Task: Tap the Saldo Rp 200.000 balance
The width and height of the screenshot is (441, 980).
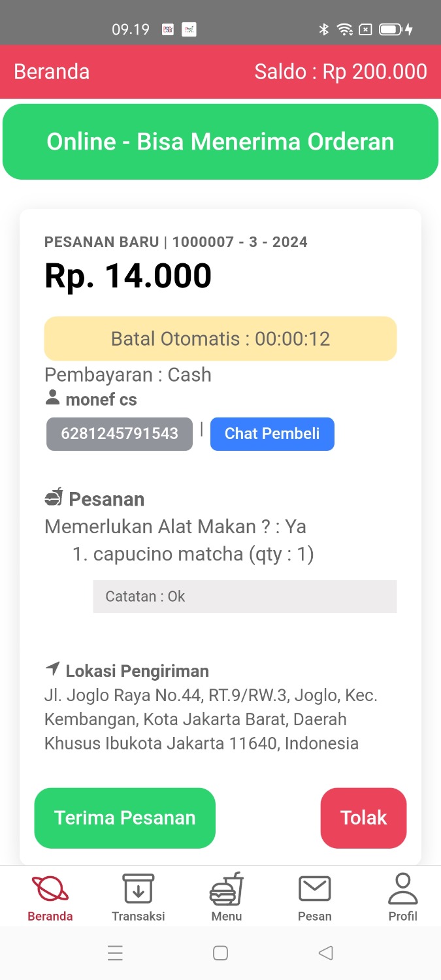Action: tap(340, 72)
